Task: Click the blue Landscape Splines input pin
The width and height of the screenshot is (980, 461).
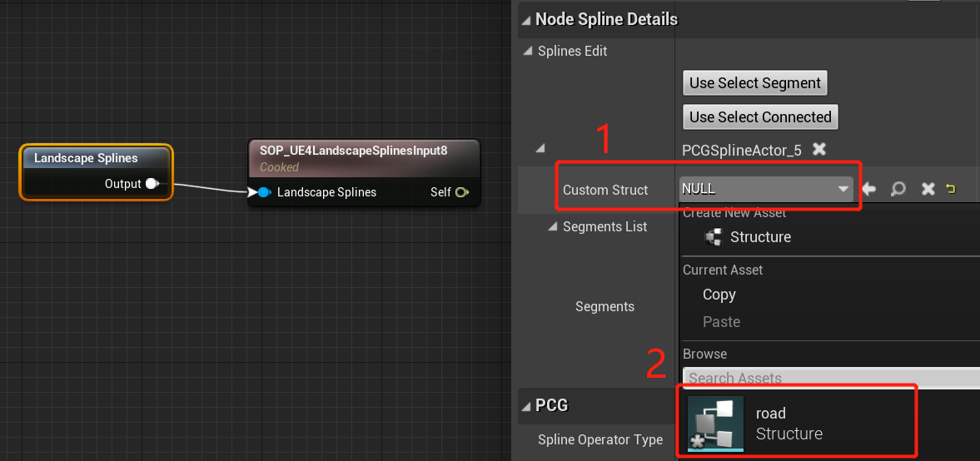Action: 264,192
